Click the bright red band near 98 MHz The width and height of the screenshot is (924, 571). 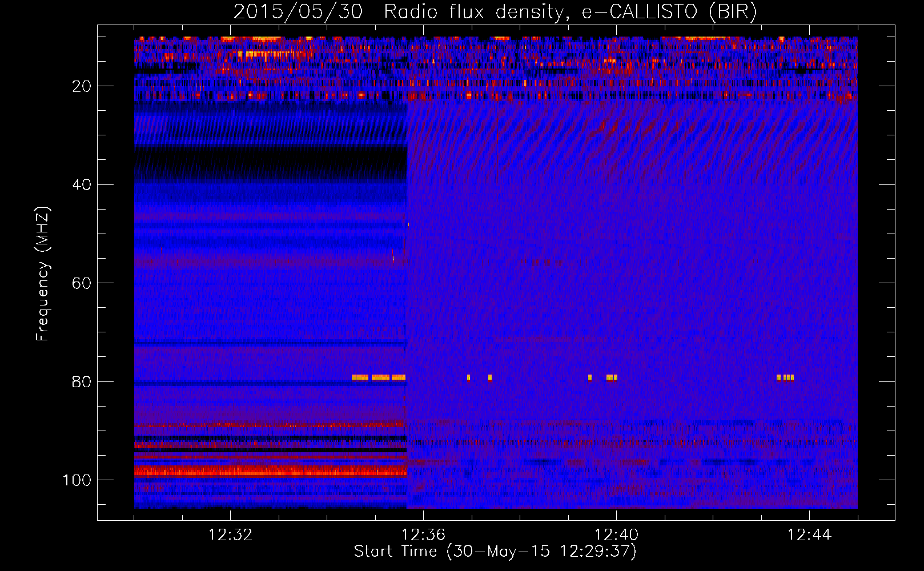[x=270, y=471]
